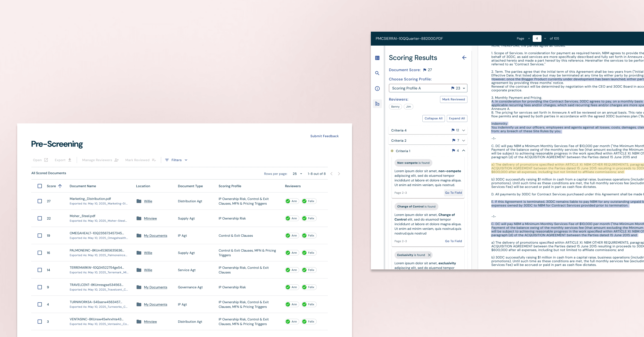Open the info icon in sidebar
Screen dimensions: 644x337
coord(377,89)
